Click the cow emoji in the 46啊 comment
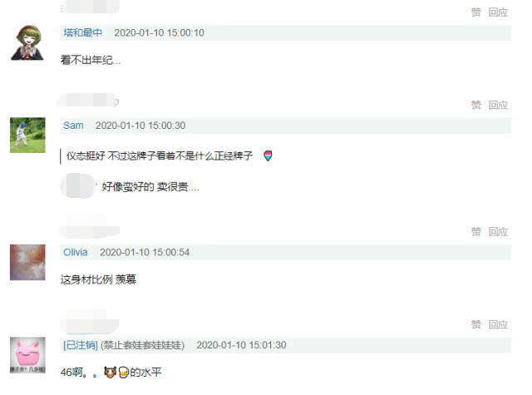The image size is (532, 395). 110,373
